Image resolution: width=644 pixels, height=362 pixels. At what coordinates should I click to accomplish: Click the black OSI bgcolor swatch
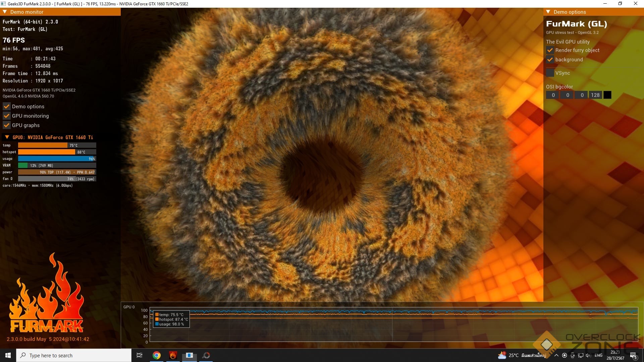[607, 95]
